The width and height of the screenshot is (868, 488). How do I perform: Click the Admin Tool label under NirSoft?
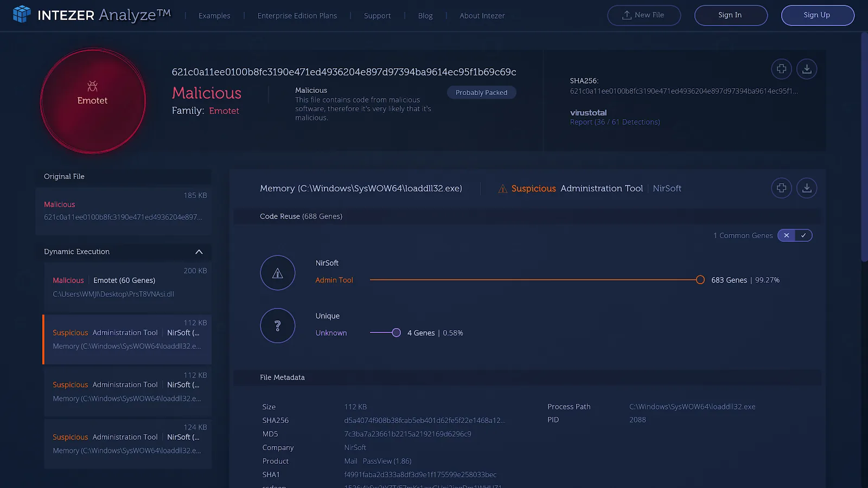coord(334,280)
